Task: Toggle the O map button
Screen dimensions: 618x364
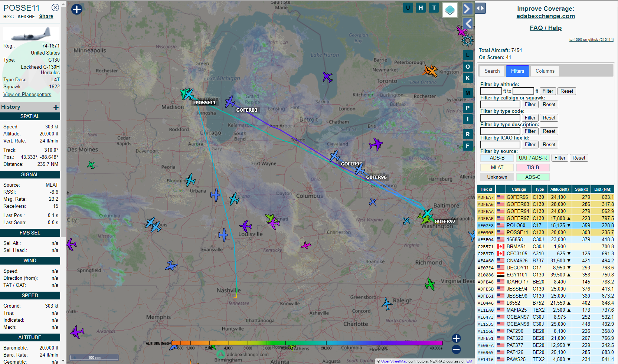Action: [x=468, y=67]
